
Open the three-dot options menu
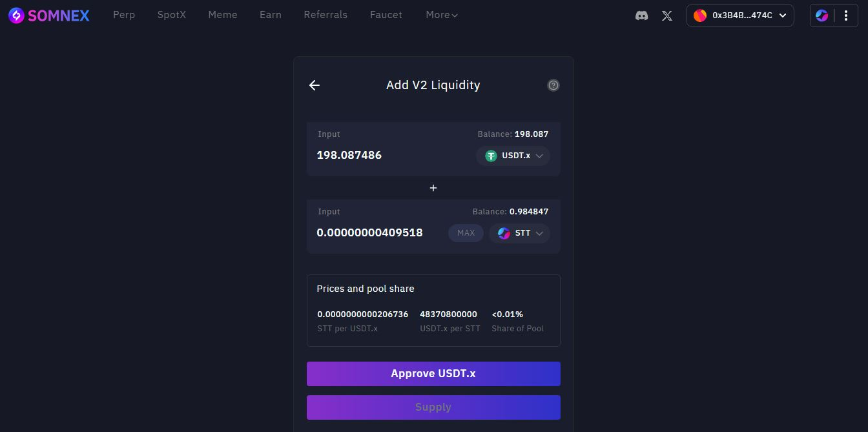pyautogui.click(x=846, y=15)
